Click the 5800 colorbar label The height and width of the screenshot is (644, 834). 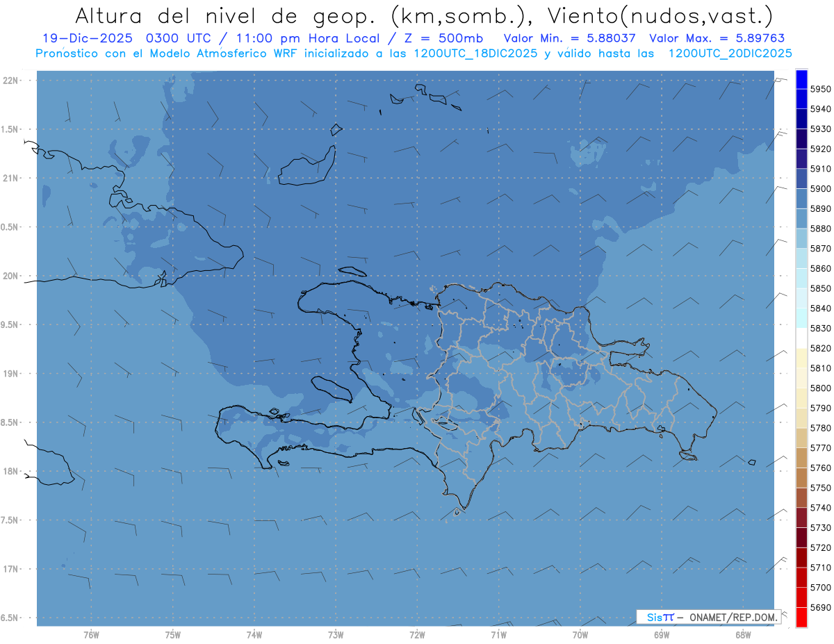tap(821, 388)
